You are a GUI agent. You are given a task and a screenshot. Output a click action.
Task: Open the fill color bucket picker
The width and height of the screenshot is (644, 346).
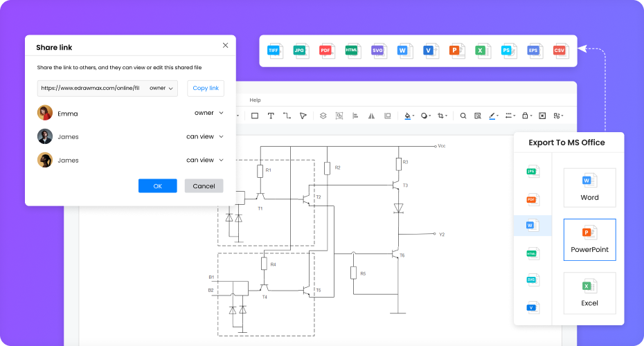(x=409, y=116)
